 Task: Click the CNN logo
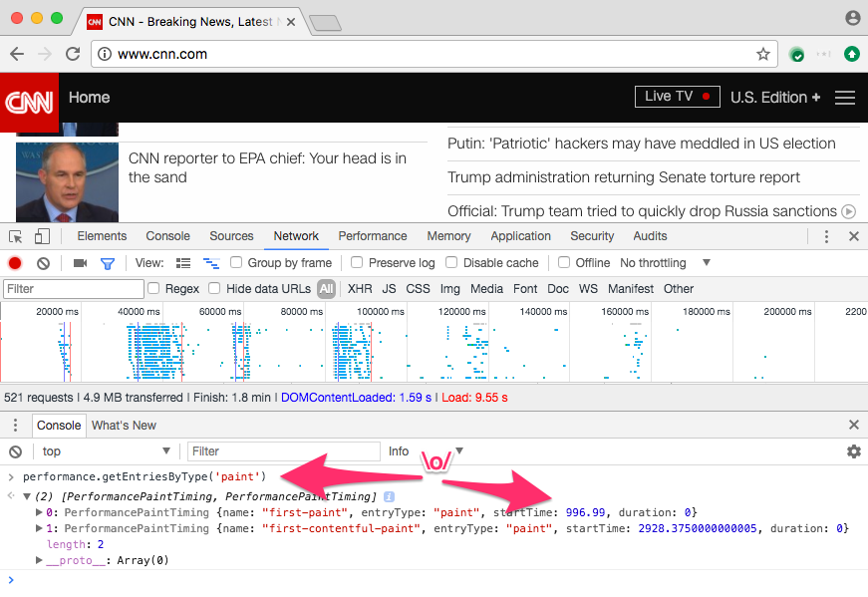click(x=29, y=103)
